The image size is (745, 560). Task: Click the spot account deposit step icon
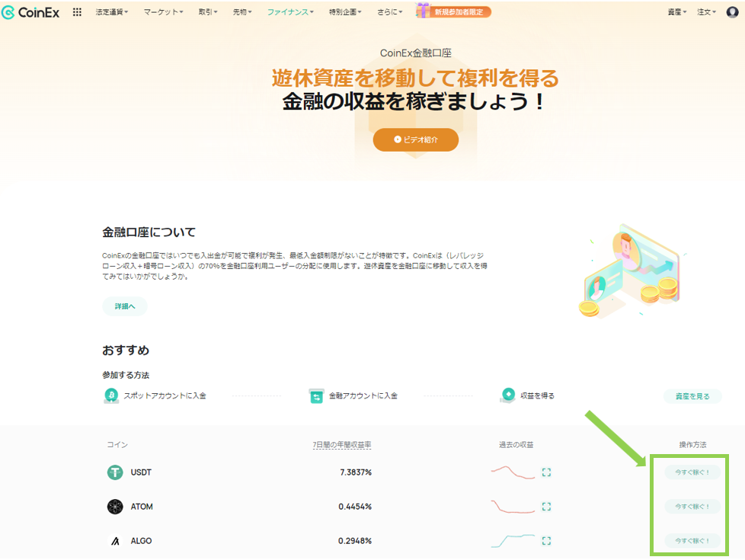pyautogui.click(x=111, y=395)
